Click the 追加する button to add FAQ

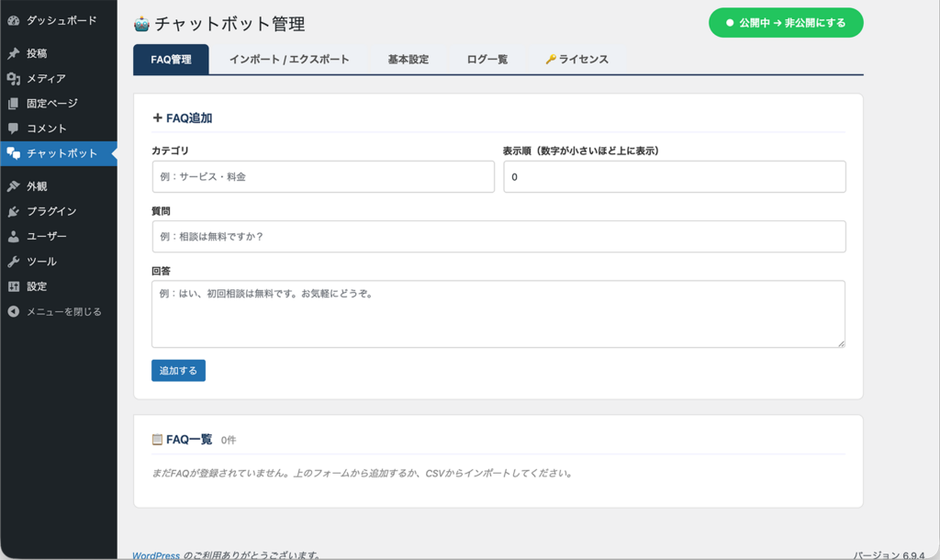(178, 370)
